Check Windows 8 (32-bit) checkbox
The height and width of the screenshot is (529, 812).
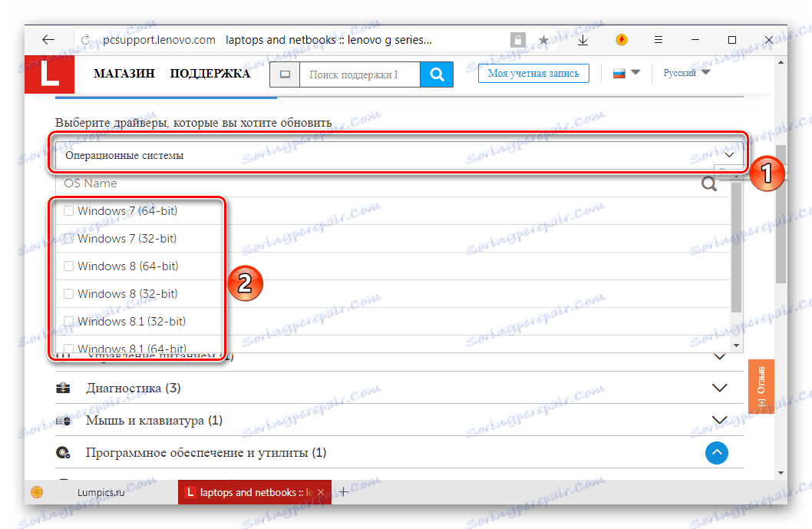coord(68,294)
